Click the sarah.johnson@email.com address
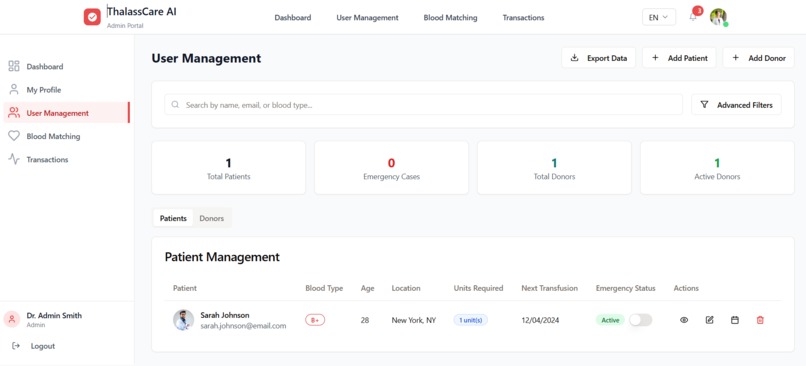 pos(243,326)
